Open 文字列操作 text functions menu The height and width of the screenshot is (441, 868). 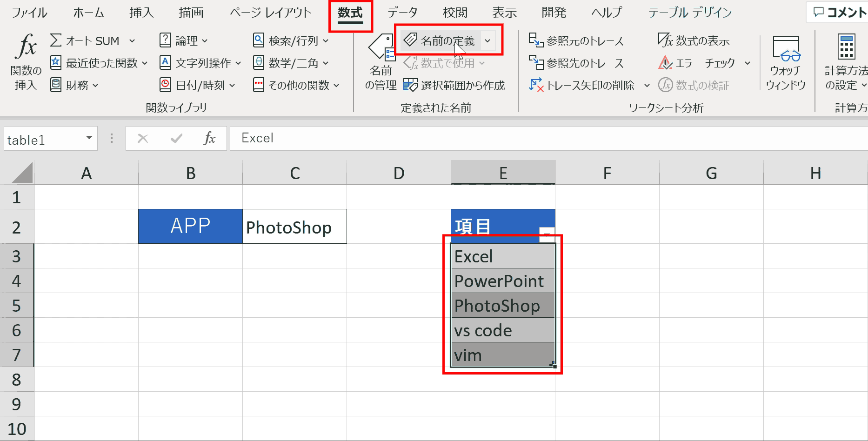[x=200, y=63]
